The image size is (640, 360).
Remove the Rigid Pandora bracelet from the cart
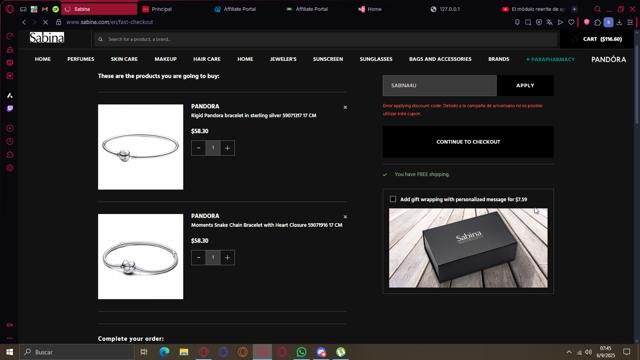[x=345, y=107]
